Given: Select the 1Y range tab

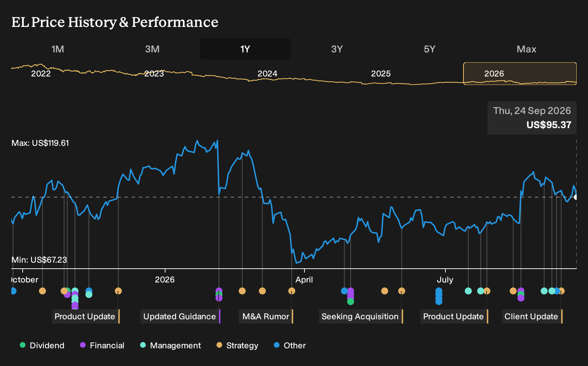Looking at the screenshot, I should tap(246, 49).
